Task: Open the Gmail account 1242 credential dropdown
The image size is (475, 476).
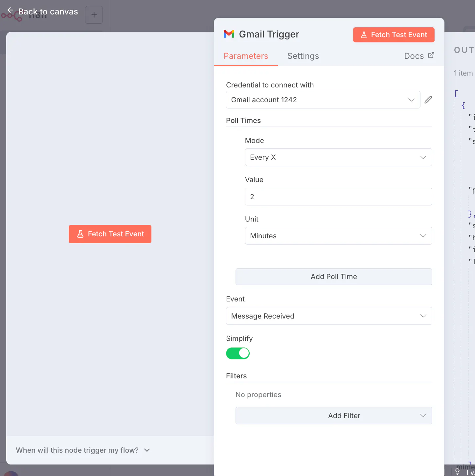Action: pos(323,100)
